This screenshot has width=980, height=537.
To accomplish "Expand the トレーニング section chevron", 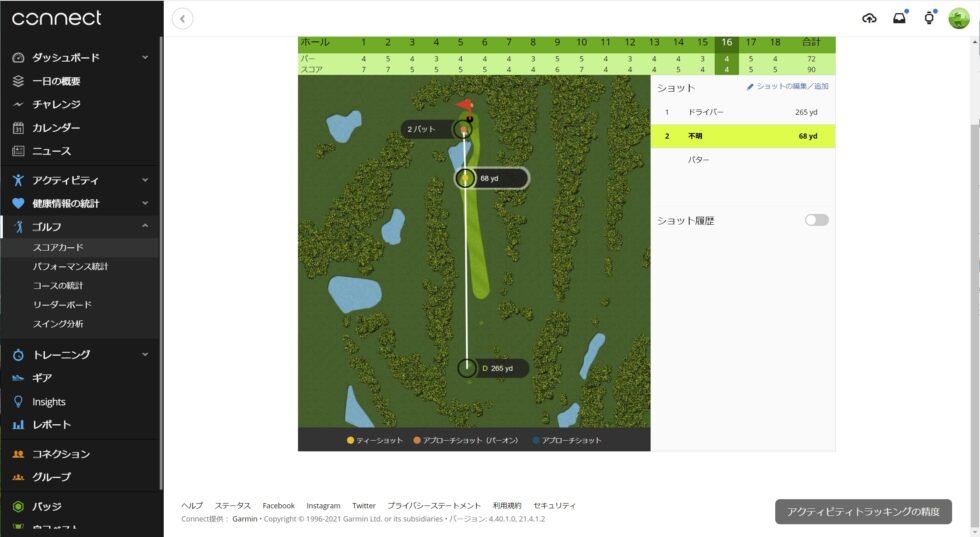I will point(145,355).
